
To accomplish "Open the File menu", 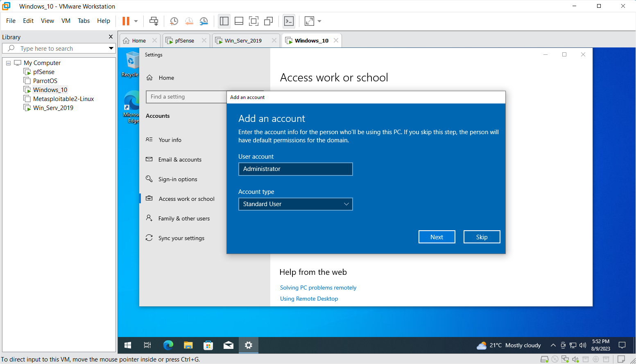I will click(11, 21).
